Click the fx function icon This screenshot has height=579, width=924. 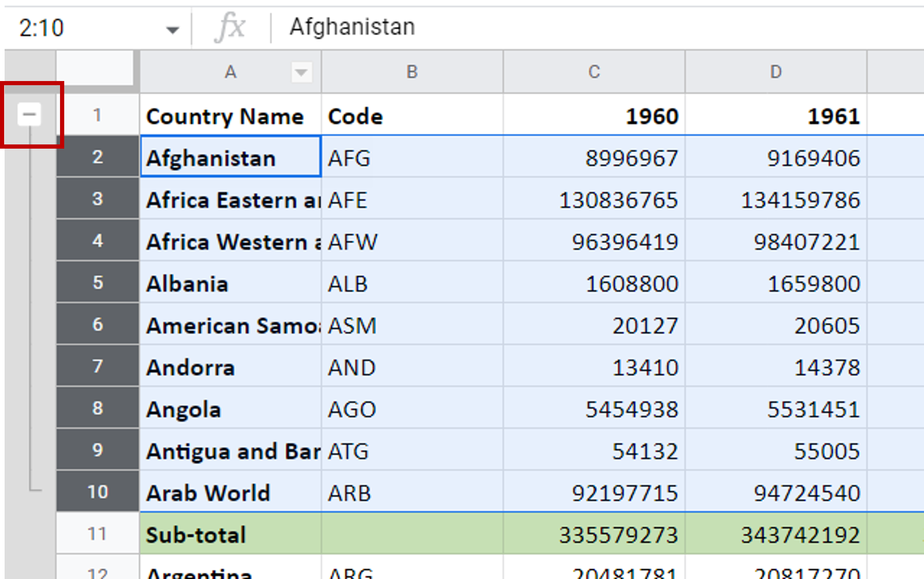[230, 27]
